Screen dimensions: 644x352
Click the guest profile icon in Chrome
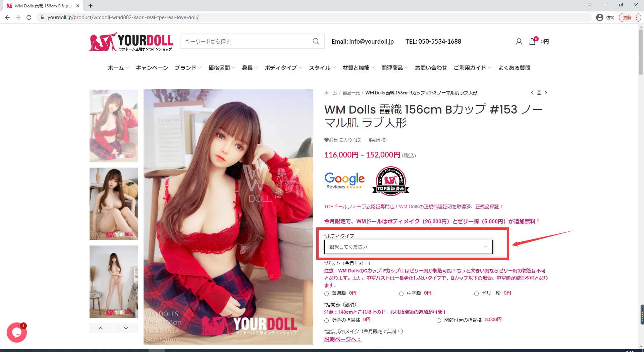pos(600,17)
